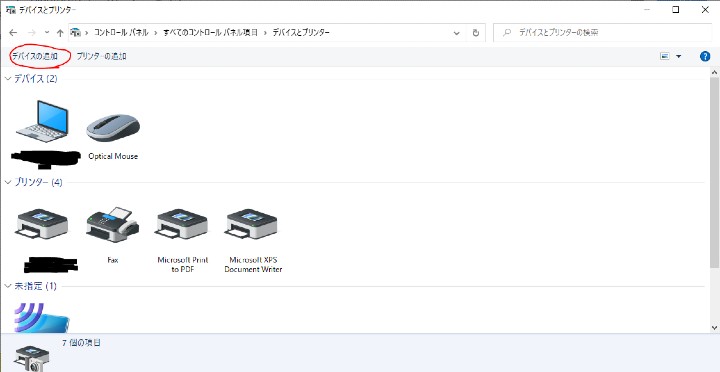Image resolution: width=720 pixels, height=372 pixels.
Task: Go back with the left arrow
Action: click(13, 33)
